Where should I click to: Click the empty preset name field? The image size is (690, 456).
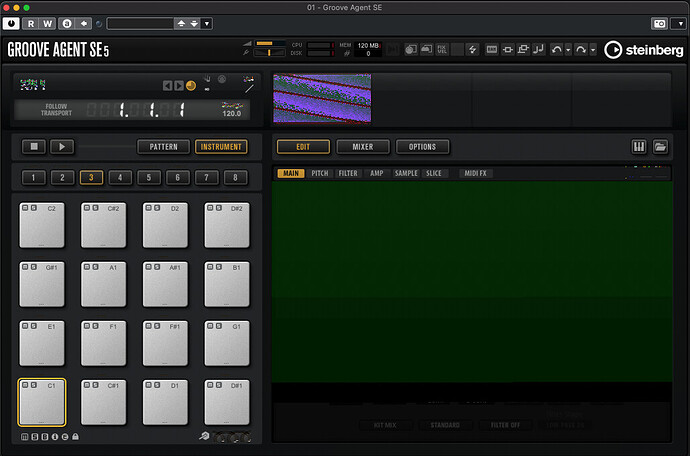click(x=140, y=23)
